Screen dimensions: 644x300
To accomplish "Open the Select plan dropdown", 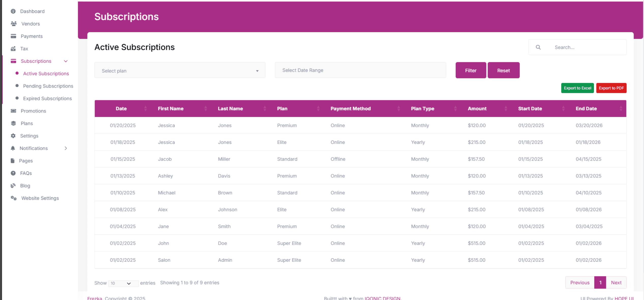I will pos(180,71).
